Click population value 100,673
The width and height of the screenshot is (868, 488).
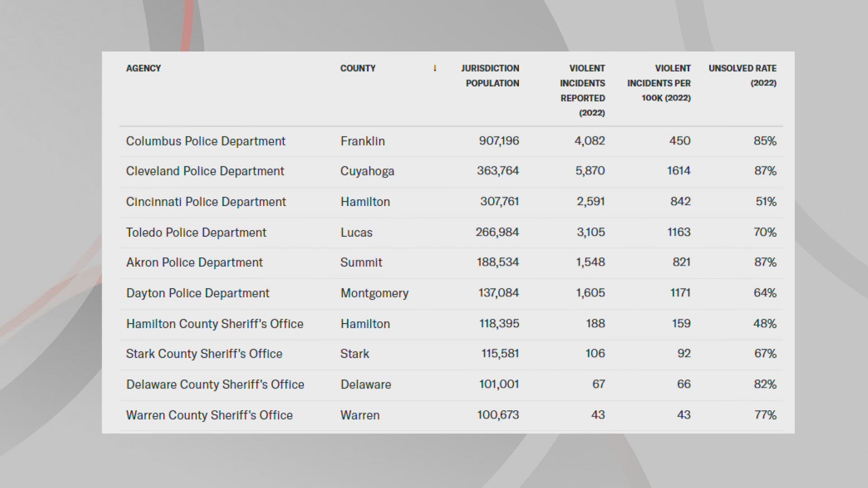pos(498,415)
